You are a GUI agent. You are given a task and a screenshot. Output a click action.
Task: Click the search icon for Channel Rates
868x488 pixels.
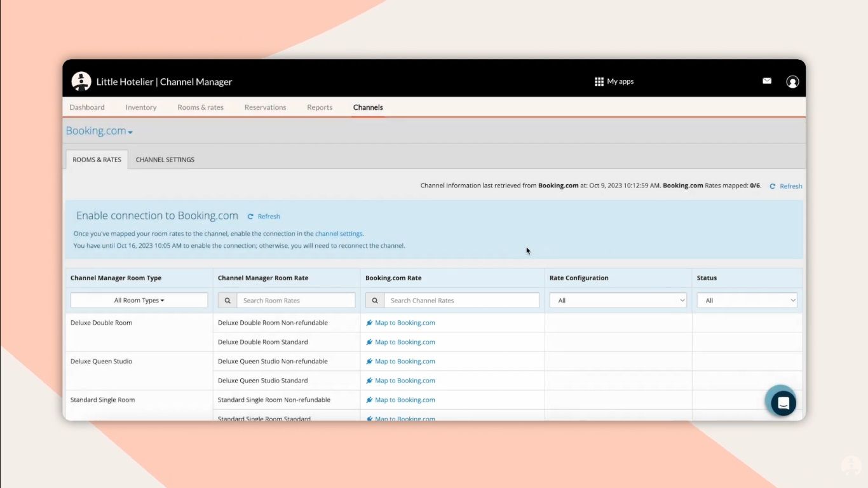tap(375, 301)
